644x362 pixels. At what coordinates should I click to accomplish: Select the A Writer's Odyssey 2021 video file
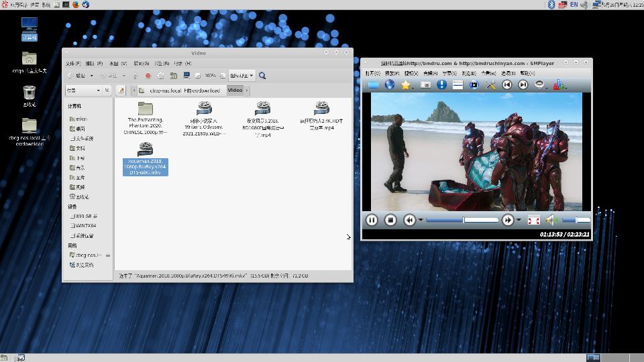204,118
